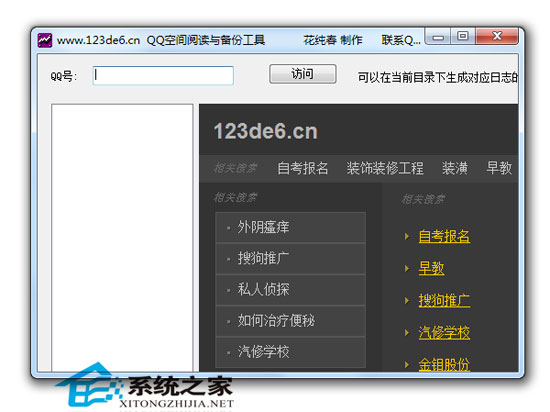The height and width of the screenshot is (412, 550).
Task: Click yellow 汽修学校 link
Action: [444, 333]
